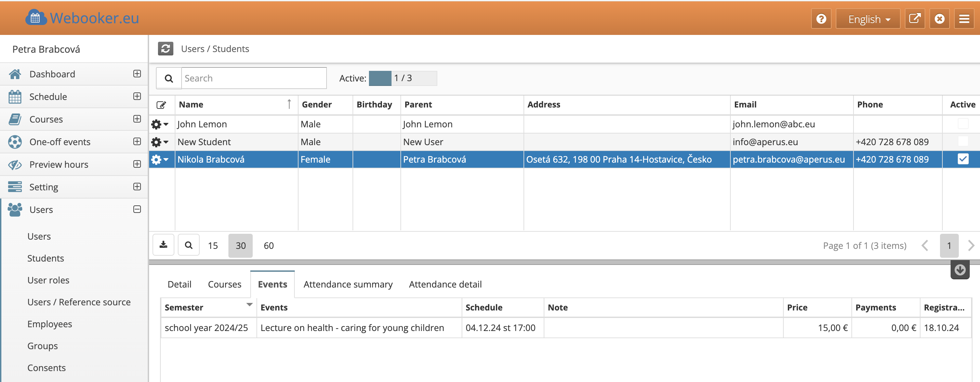Toggle Active checkbox for John Lemon
980x382 pixels.
coord(963,124)
